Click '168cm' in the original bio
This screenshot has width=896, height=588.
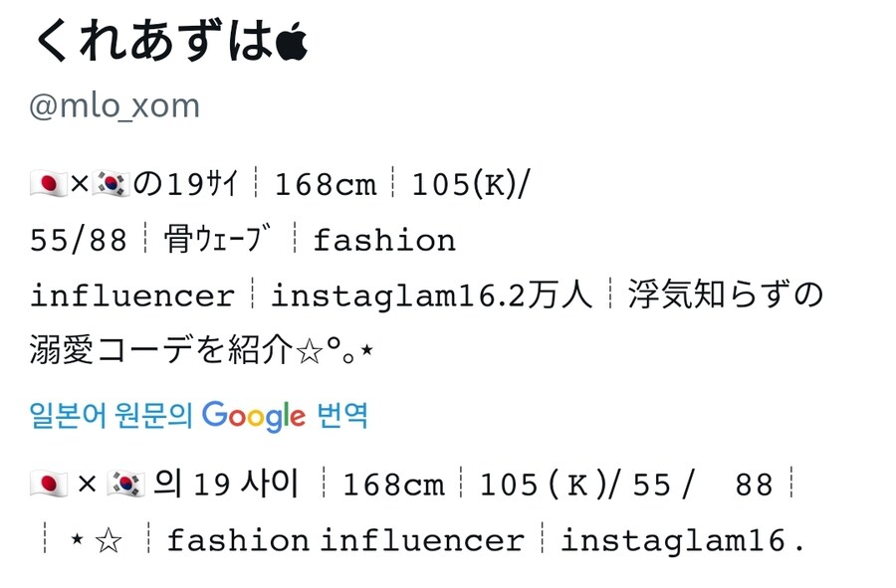coord(326,185)
